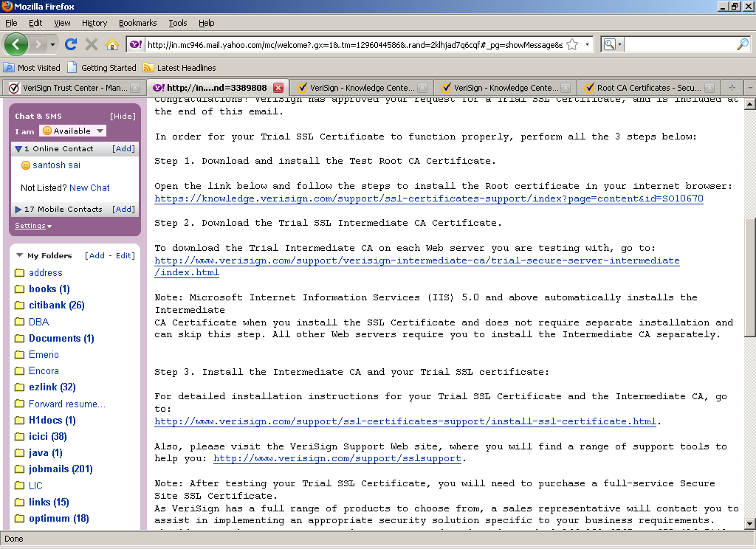Open the knowledge.verisign.com root certificate link
This screenshot has height=549, width=756.
tap(429, 198)
